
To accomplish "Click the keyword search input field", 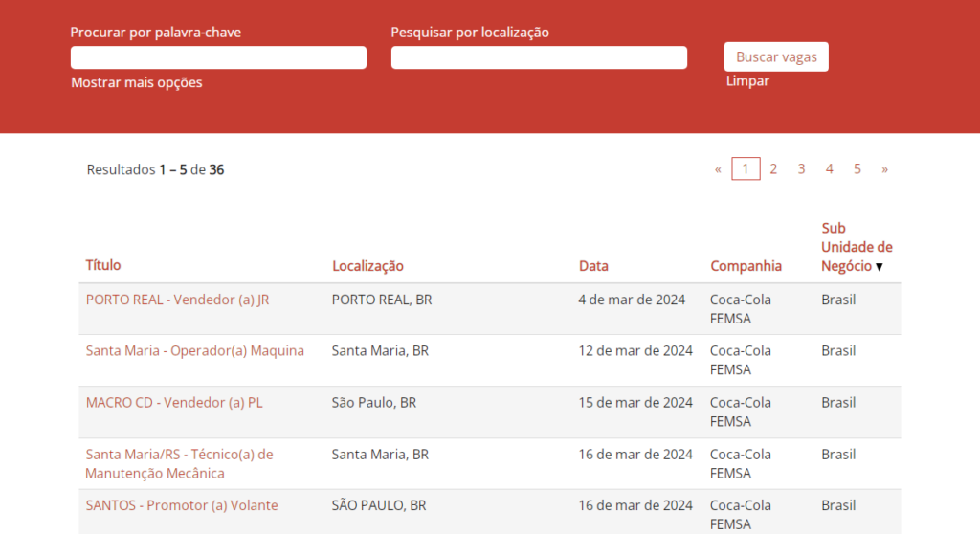I will point(218,57).
